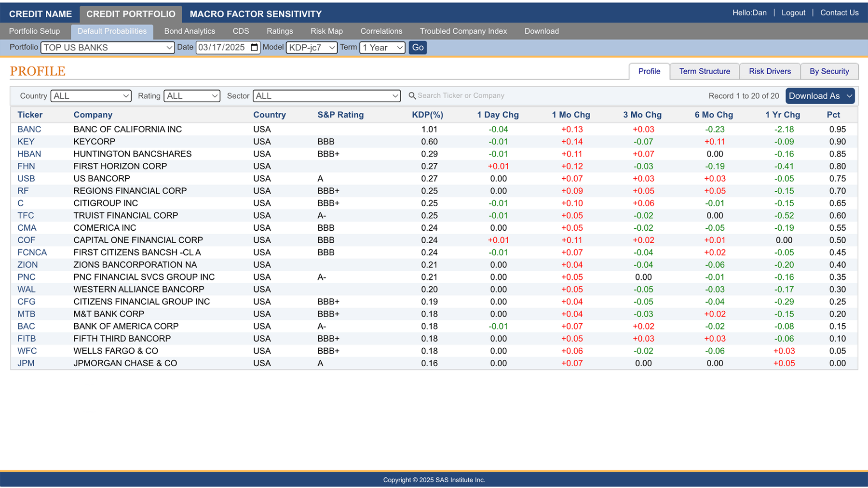Open the Sector filter dropdown
The image size is (868, 488).
click(395, 96)
